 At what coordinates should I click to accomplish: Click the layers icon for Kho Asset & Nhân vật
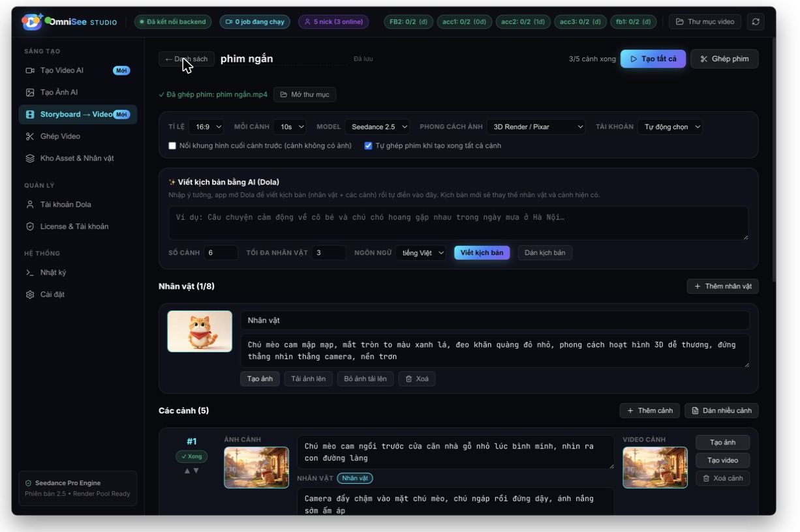[x=30, y=158]
